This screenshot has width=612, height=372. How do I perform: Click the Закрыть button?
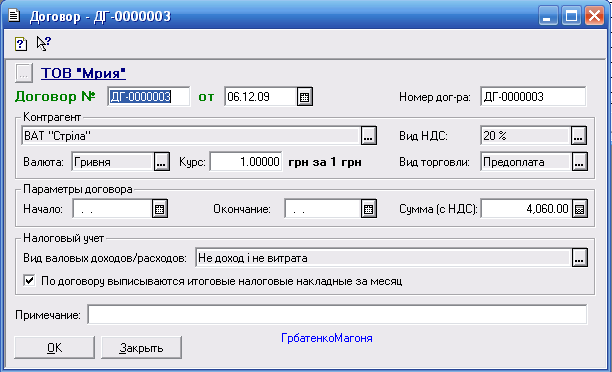141,347
